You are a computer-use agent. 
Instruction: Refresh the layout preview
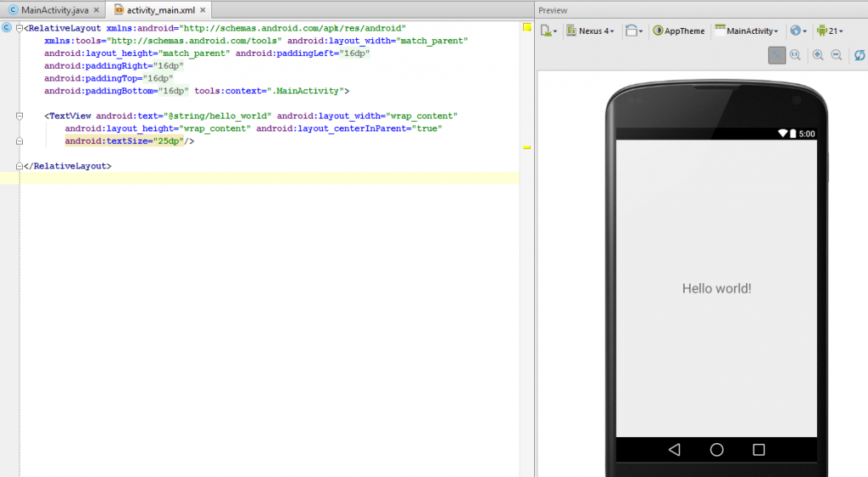860,55
